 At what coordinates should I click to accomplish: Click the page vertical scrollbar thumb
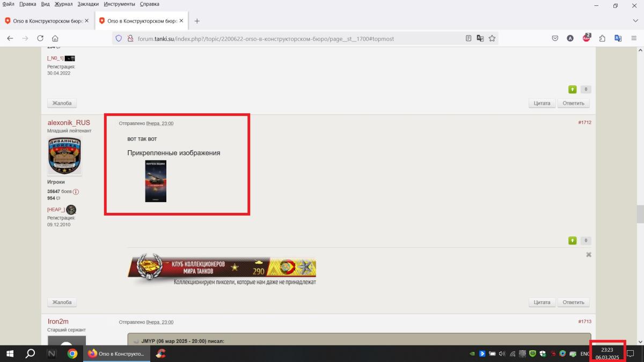(x=640, y=213)
